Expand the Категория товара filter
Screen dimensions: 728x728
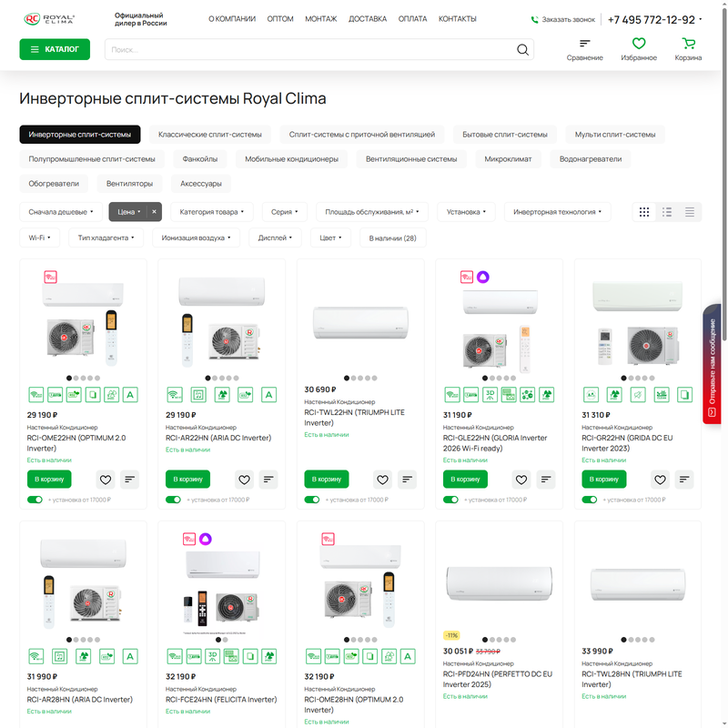coord(212,212)
